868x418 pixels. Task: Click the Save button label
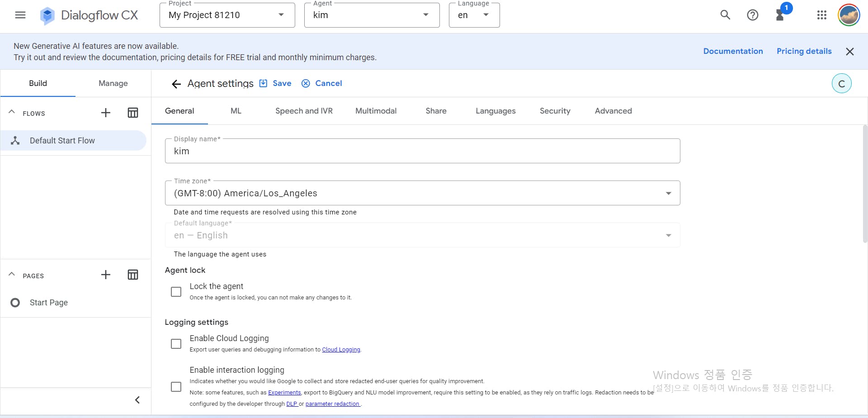tap(282, 83)
